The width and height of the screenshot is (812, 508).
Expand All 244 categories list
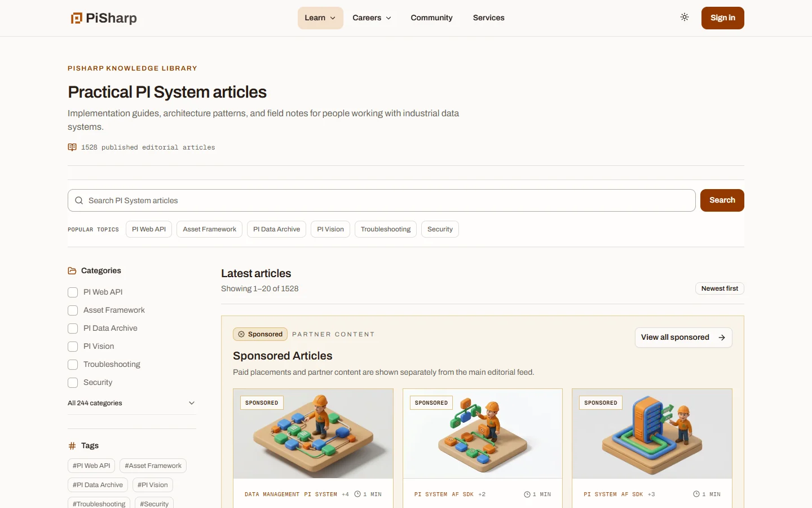tap(132, 403)
